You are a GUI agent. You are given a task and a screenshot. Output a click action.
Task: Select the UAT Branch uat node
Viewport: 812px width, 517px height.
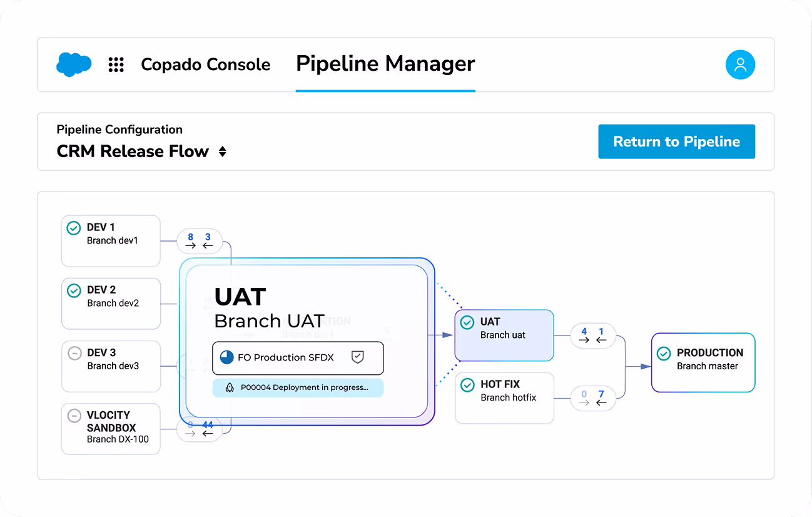504,335
